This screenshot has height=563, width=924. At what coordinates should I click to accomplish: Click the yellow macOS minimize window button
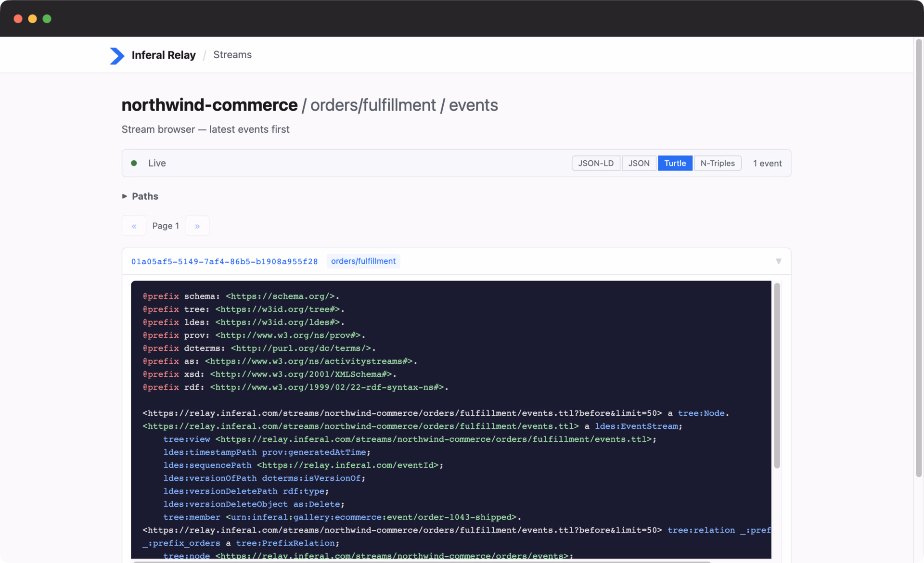[x=32, y=19]
